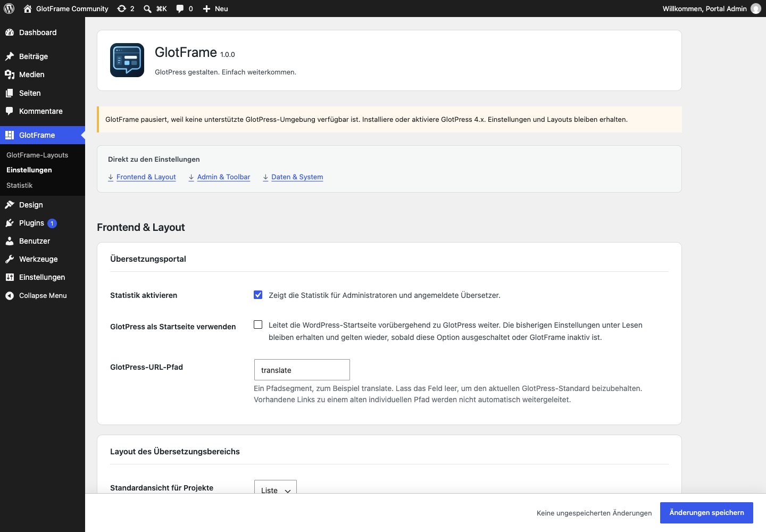766x532 pixels.
Task: Click the Plugins plug icon
Action: (x=10, y=223)
